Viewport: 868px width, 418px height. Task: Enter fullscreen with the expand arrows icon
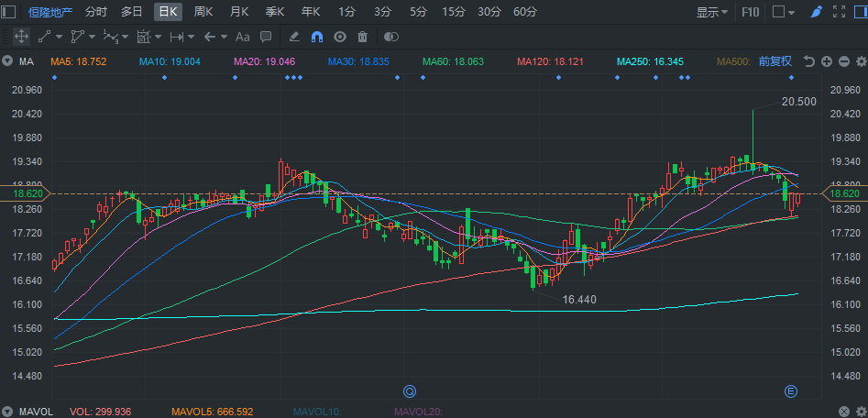(x=840, y=12)
